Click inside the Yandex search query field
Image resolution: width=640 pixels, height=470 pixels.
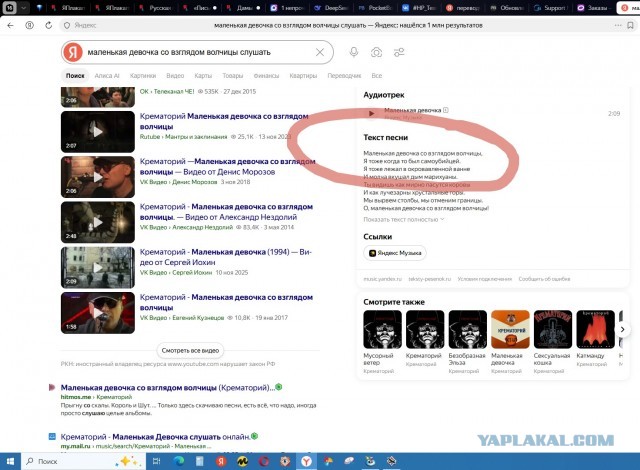click(198, 52)
